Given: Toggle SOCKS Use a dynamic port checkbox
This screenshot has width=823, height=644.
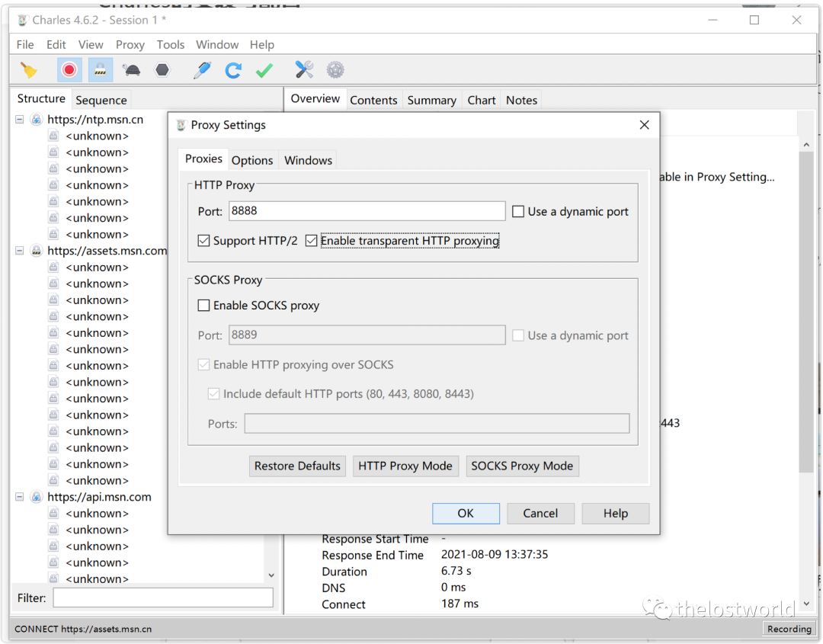Looking at the screenshot, I should 518,335.
